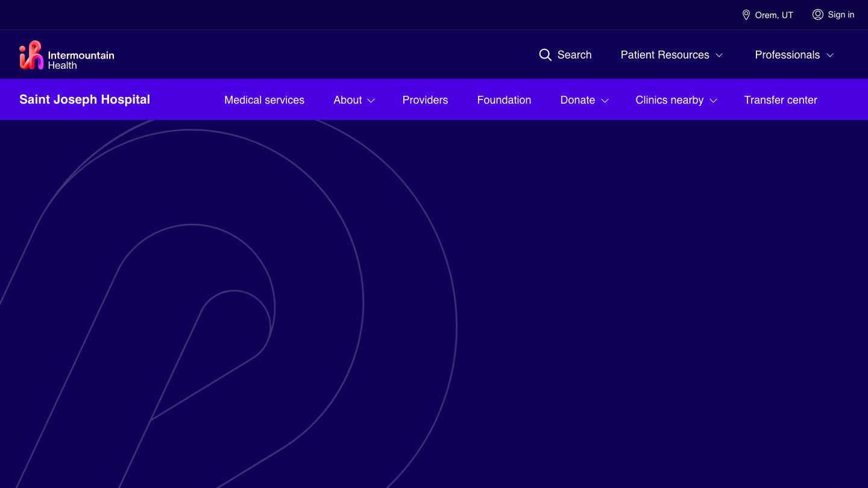This screenshot has width=868, height=488.
Task: Click the Clinics nearby label text
Action: click(669, 100)
